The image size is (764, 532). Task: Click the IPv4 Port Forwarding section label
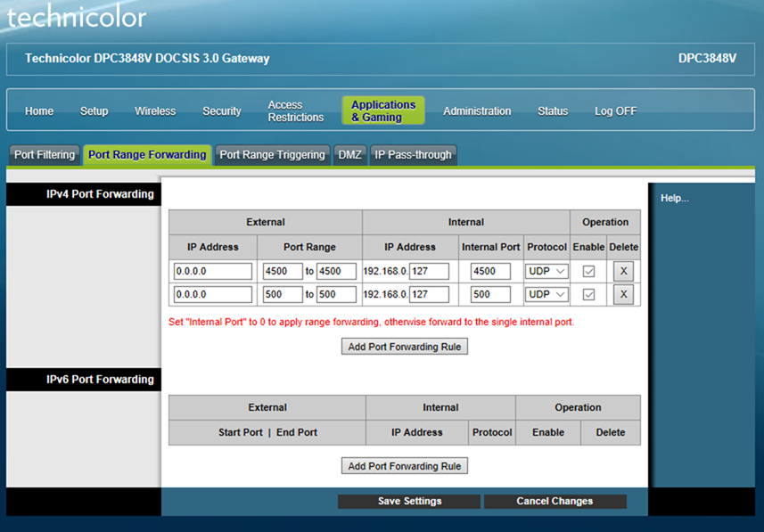[x=100, y=194]
